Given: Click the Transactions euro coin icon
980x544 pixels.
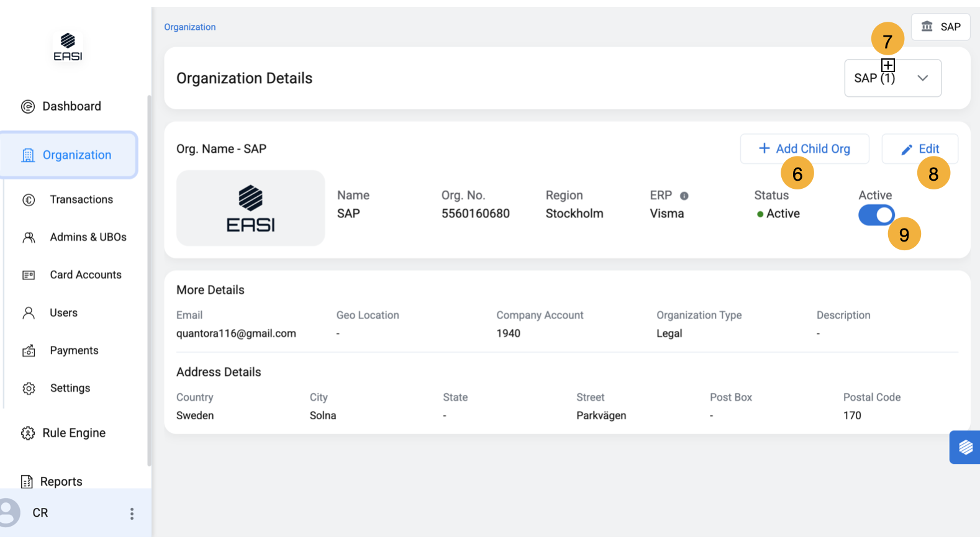Looking at the screenshot, I should click(29, 200).
